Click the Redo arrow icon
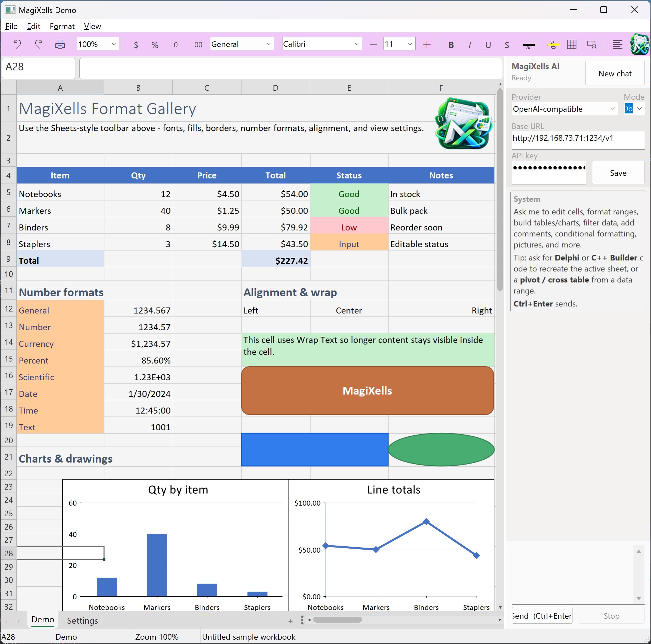 click(39, 44)
